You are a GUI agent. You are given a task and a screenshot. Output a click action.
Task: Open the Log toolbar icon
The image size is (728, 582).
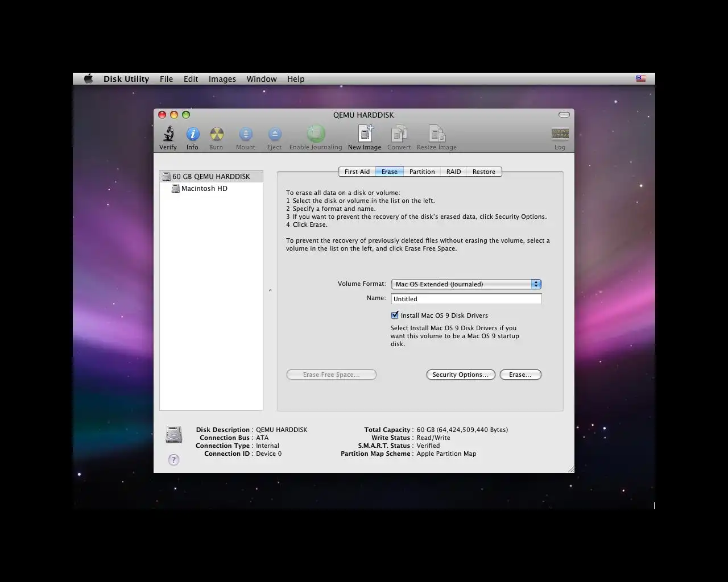tap(560, 134)
